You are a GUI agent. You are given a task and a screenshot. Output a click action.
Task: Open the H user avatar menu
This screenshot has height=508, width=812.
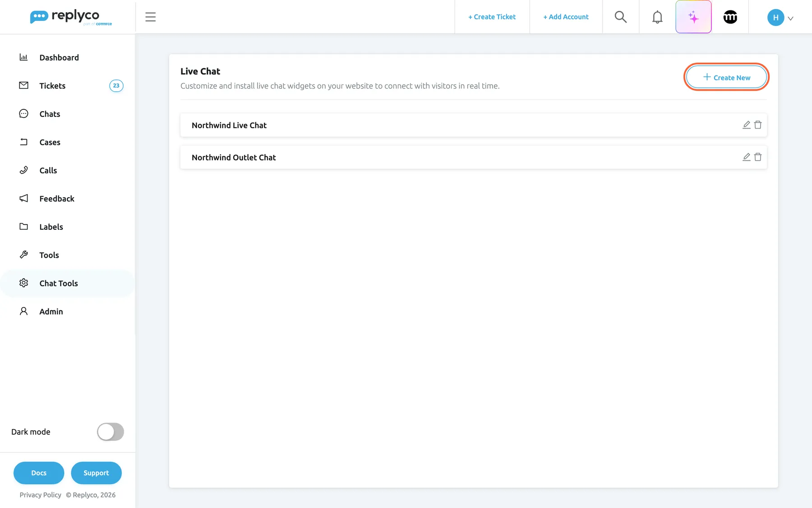775,18
